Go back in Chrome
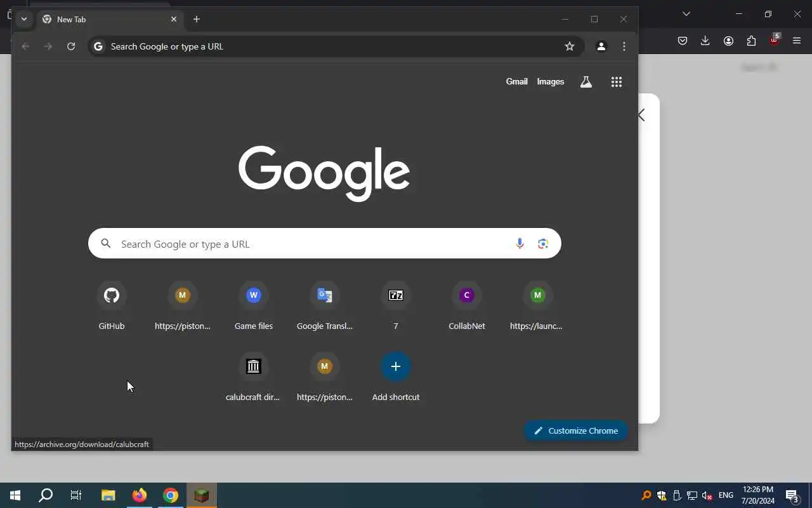Image resolution: width=812 pixels, height=508 pixels. (x=25, y=46)
